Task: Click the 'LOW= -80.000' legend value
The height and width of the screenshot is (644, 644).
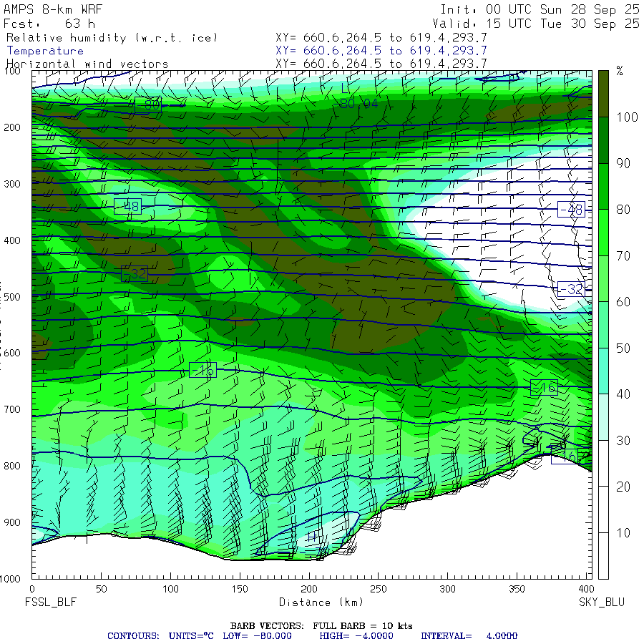Action: pyautogui.click(x=257, y=636)
